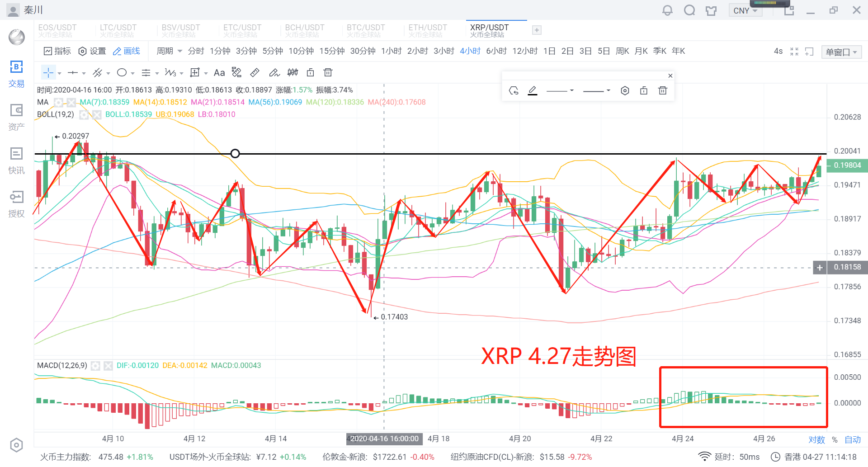Viewport: 868px width, 467px height.
Task: Select the Elliott wave numbering tool
Action: 170,72
